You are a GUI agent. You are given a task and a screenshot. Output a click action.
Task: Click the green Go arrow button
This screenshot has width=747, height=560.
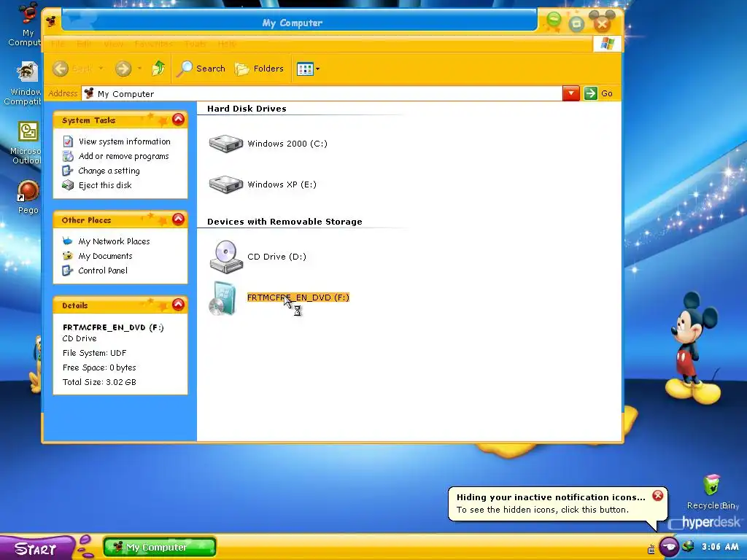point(591,93)
